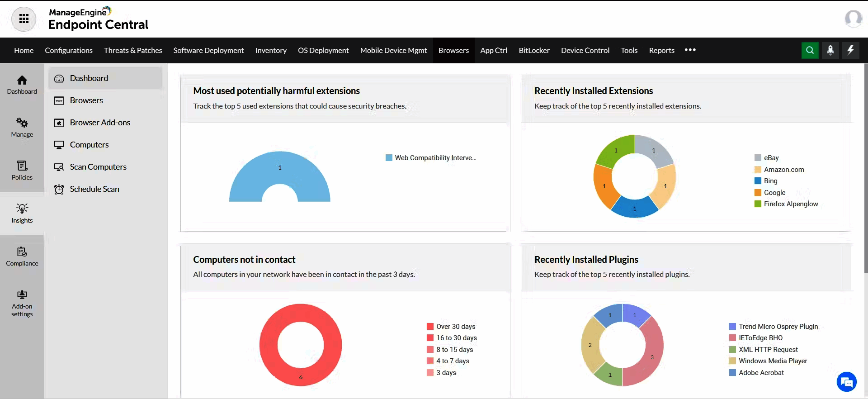The height and width of the screenshot is (399, 868).
Task: Open the Threats & Patches menu
Action: (x=133, y=50)
